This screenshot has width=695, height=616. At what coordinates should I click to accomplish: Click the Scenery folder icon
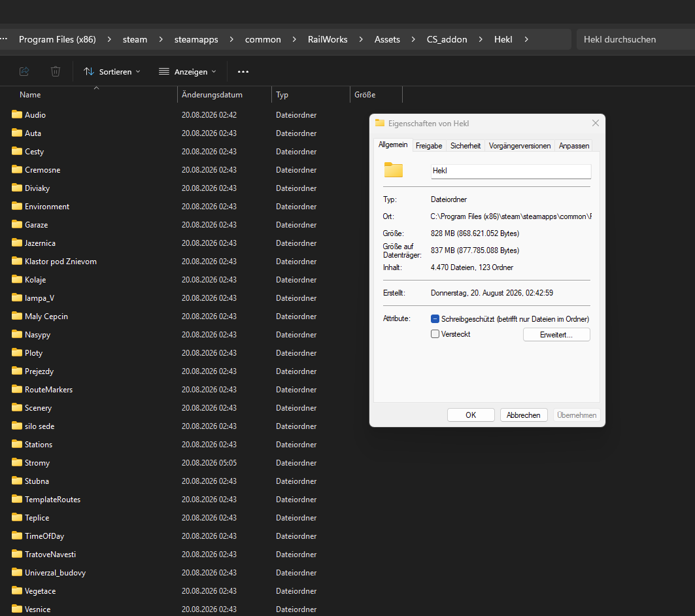[17, 407]
